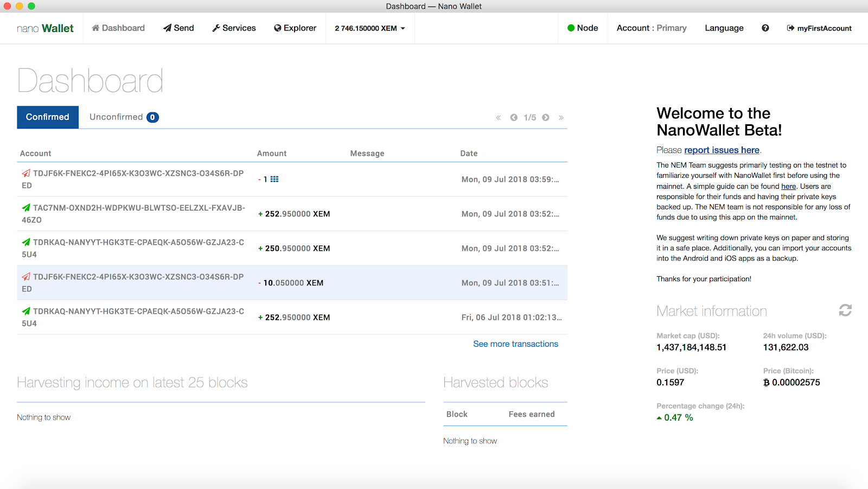Switch to the Unconfirmed tab
Image resolution: width=868 pixels, height=489 pixels.
(124, 117)
